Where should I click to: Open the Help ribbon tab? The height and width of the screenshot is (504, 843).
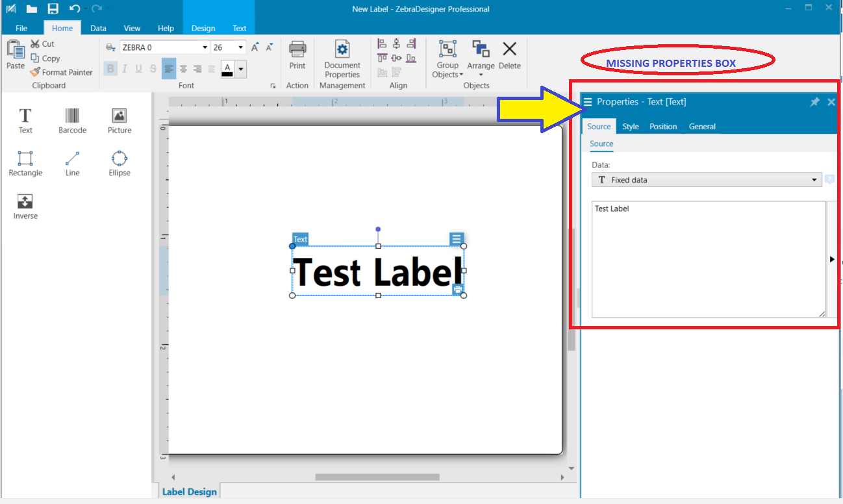pyautogui.click(x=166, y=28)
